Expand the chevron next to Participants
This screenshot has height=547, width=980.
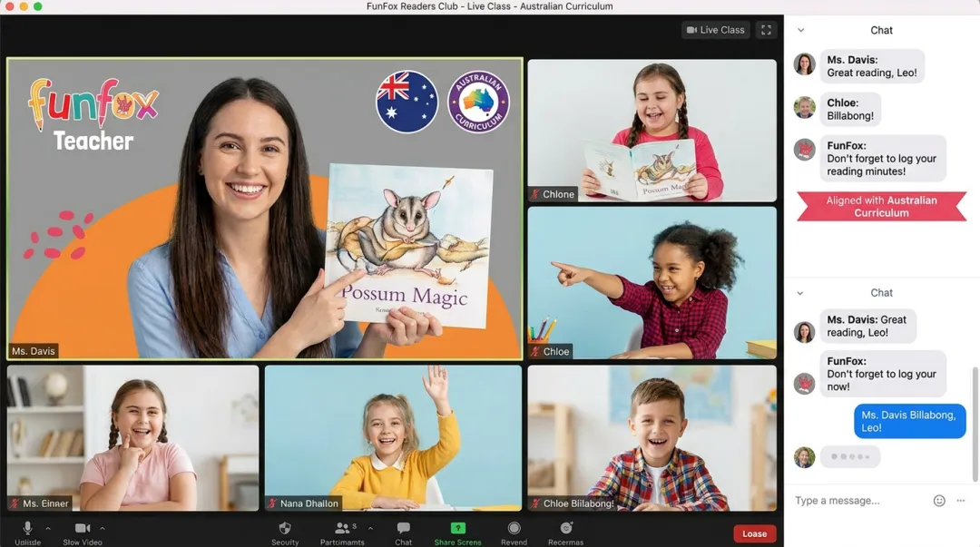[370, 529]
